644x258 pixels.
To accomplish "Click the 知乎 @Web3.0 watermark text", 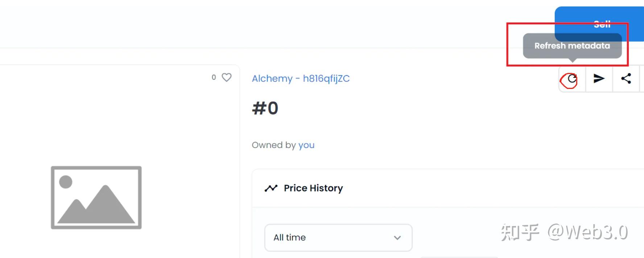I will (564, 232).
